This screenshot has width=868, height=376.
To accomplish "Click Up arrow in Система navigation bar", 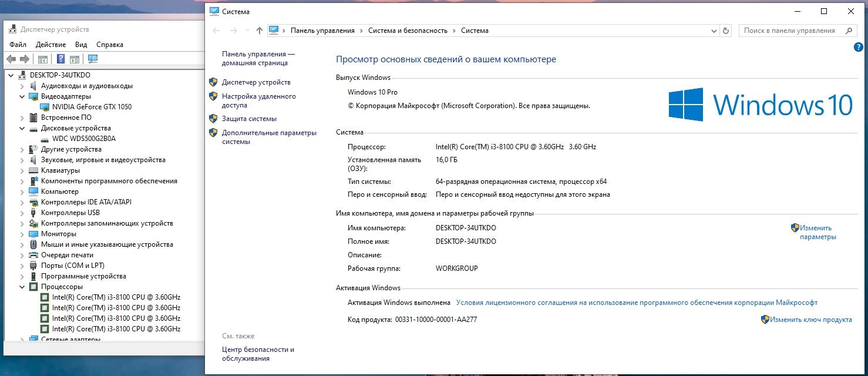I will click(260, 31).
